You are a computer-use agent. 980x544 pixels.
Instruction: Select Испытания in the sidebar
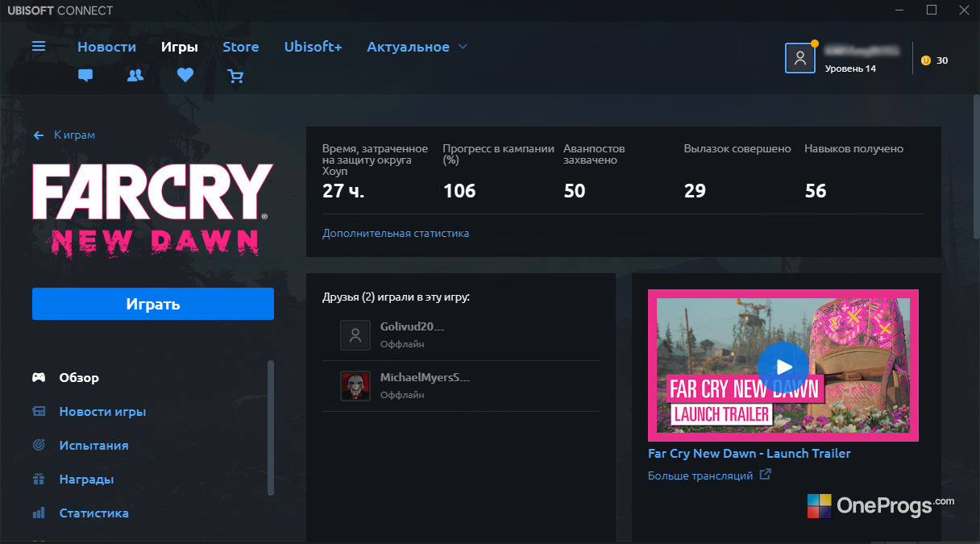pyautogui.click(x=93, y=445)
